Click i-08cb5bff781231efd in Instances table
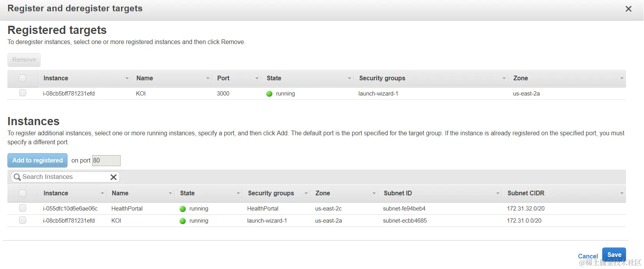 coord(69,221)
